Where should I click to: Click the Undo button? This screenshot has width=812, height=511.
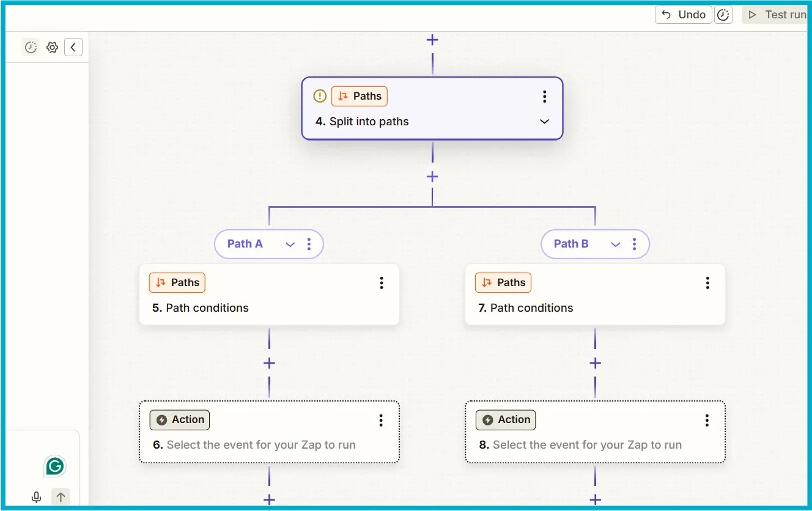click(x=683, y=14)
